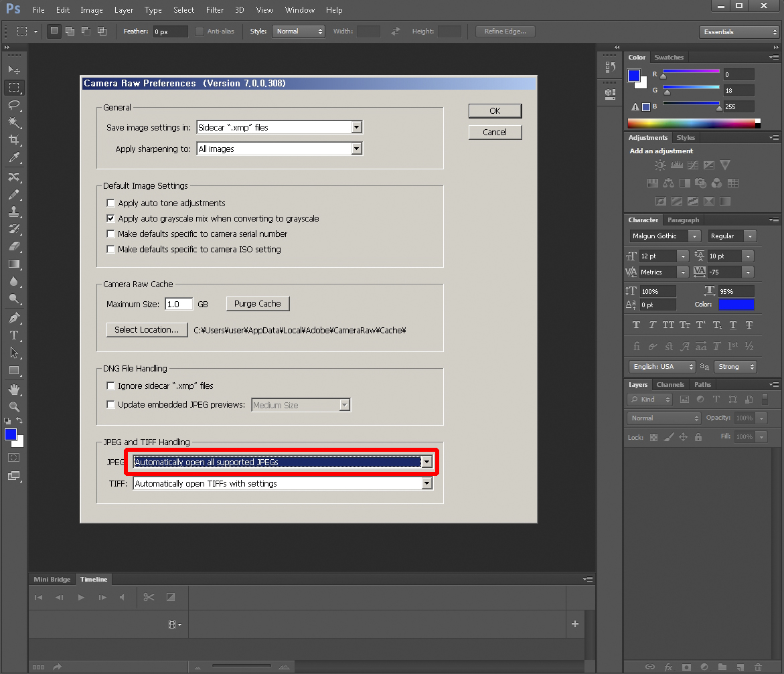Select the Eyedropper tool
Image resolution: width=784 pixels, height=674 pixels.
pos(14,157)
